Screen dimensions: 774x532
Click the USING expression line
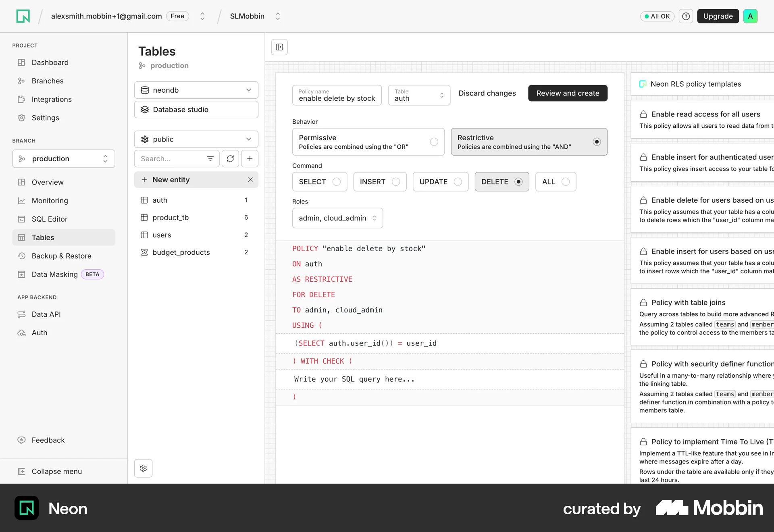(450, 343)
